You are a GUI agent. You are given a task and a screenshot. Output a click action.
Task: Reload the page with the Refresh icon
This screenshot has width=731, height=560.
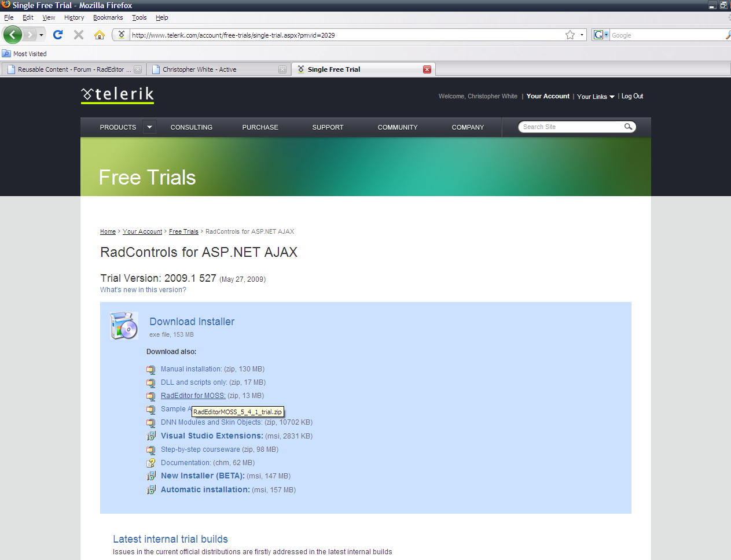(58, 35)
